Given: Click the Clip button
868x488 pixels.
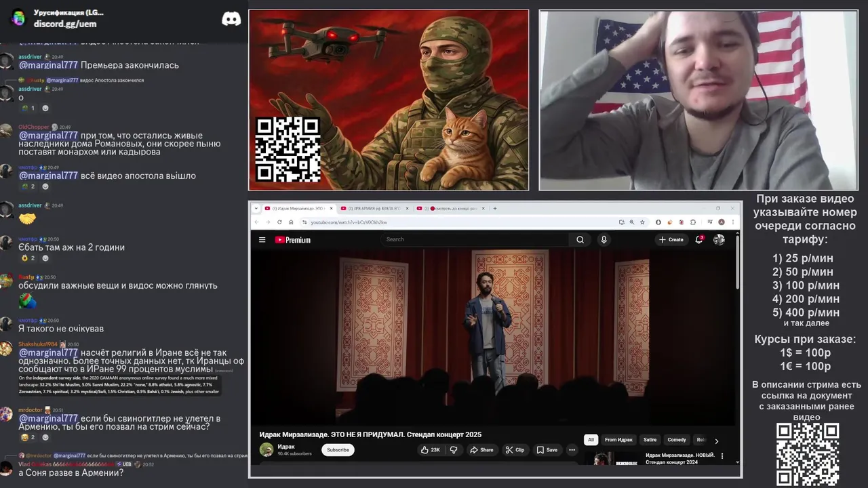Looking at the screenshot, I should [515, 449].
